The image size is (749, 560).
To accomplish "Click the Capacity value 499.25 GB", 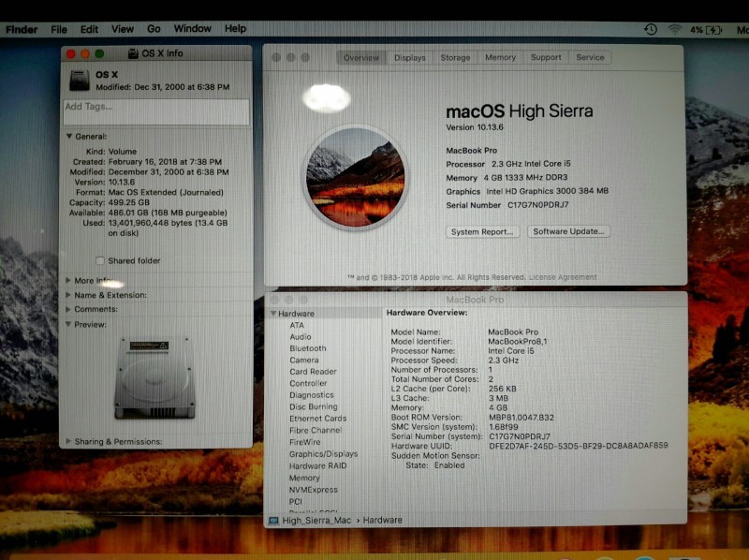I will (129, 202).
